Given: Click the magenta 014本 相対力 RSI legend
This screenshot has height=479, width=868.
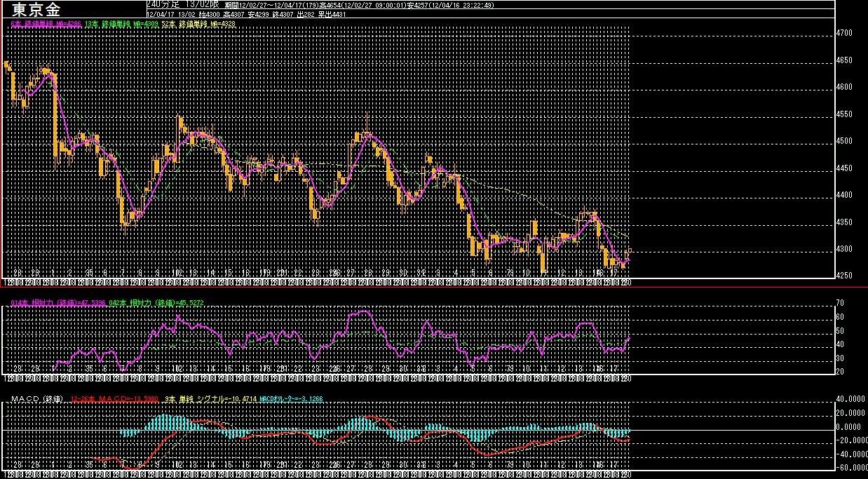Looking at the screenshot, I should coord(58,302).
